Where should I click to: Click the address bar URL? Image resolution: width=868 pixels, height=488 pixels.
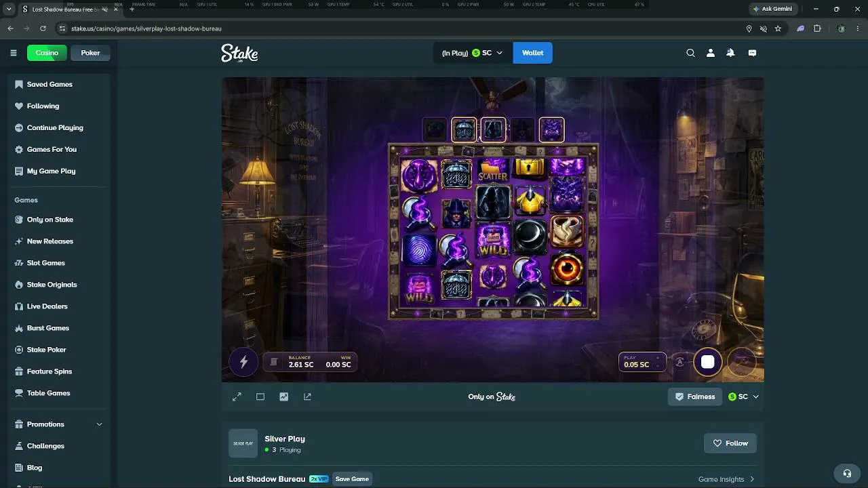pos(146,28)
